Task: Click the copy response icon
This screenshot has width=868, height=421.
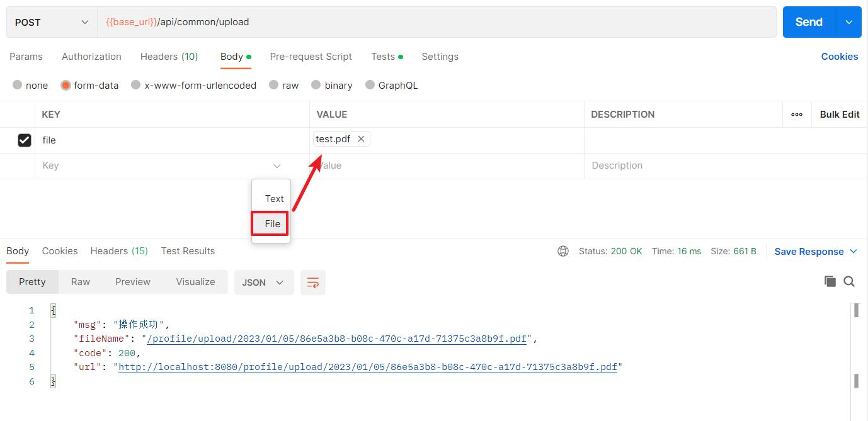Action: pyautogui.click(x=830, y=281)
